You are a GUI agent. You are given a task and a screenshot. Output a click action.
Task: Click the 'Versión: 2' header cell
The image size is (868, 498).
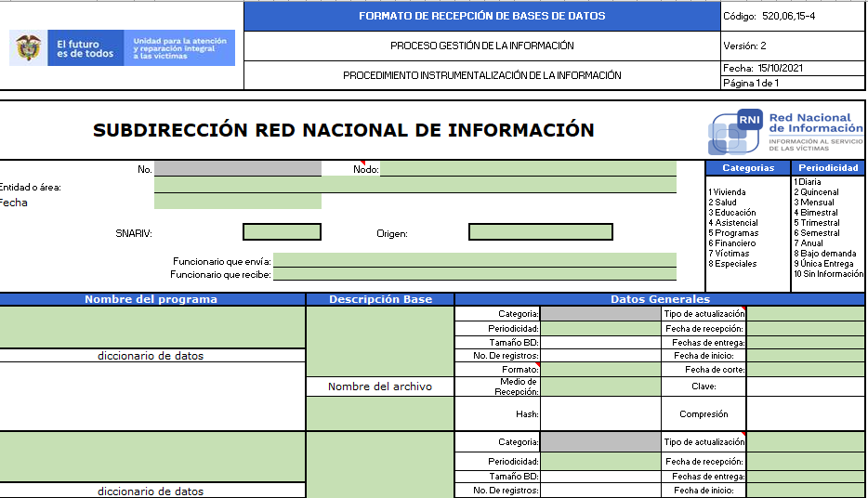[x=793, y=46]
